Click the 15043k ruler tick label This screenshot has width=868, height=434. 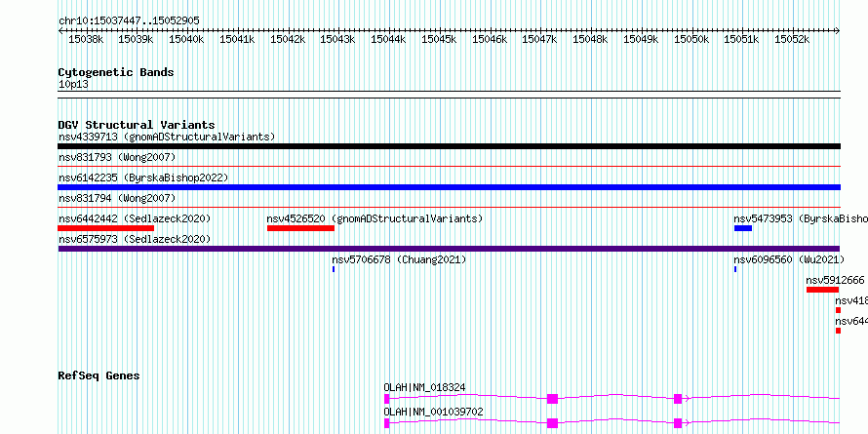[337, 39]
